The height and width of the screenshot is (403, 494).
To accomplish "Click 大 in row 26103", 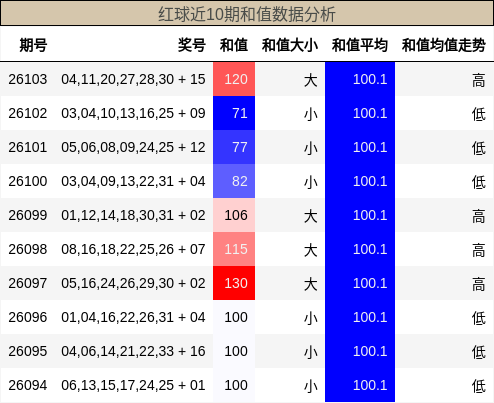I will pos(311,80).
